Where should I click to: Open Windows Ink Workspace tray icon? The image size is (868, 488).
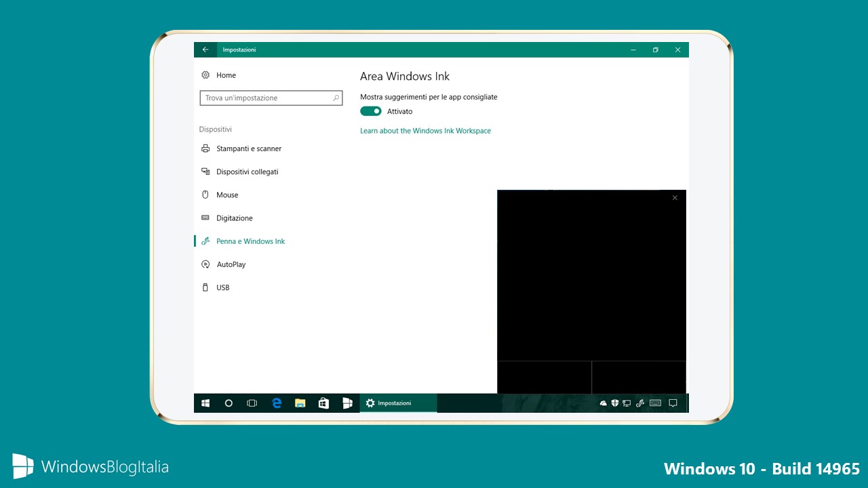(x=639, y=403)
